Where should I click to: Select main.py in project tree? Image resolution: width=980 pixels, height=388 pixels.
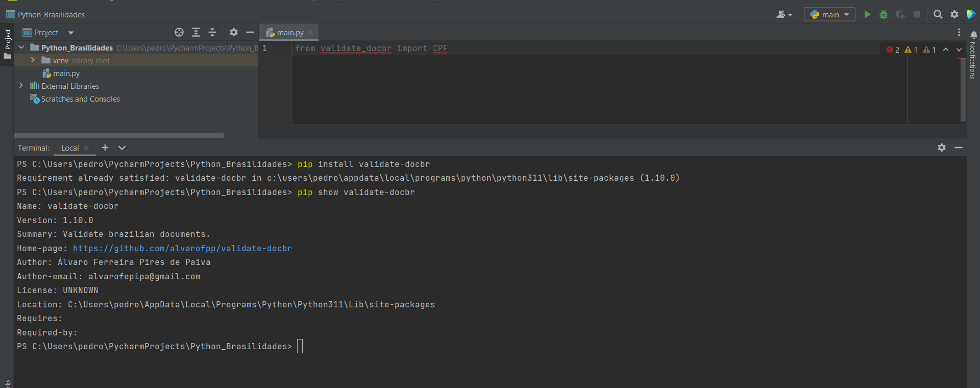pyautogui.click(x=61, y=74)
